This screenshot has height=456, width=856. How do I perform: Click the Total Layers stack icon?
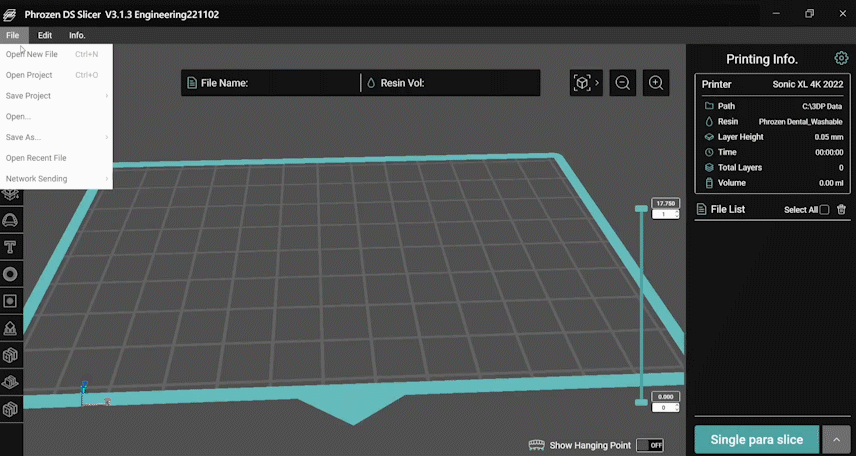(x=709, y=167)
